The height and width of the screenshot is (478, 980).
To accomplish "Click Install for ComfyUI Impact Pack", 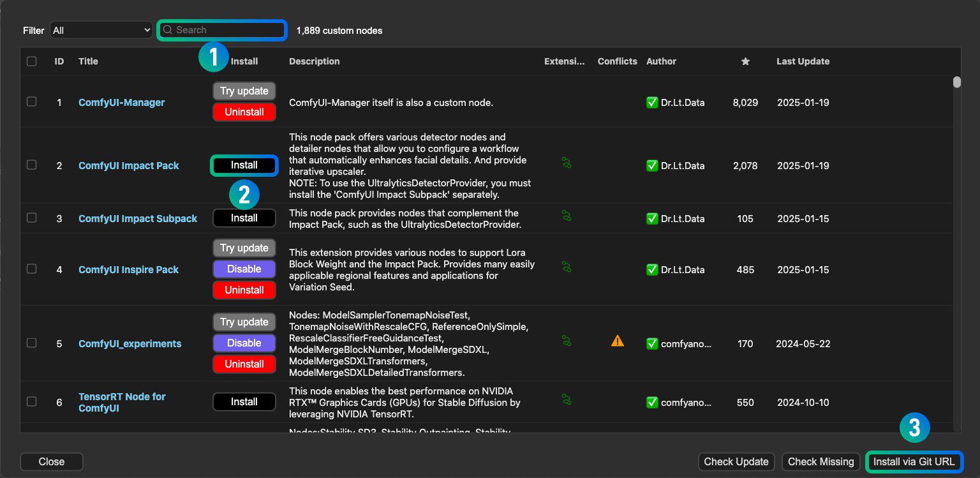I will (x=244, y=165).
